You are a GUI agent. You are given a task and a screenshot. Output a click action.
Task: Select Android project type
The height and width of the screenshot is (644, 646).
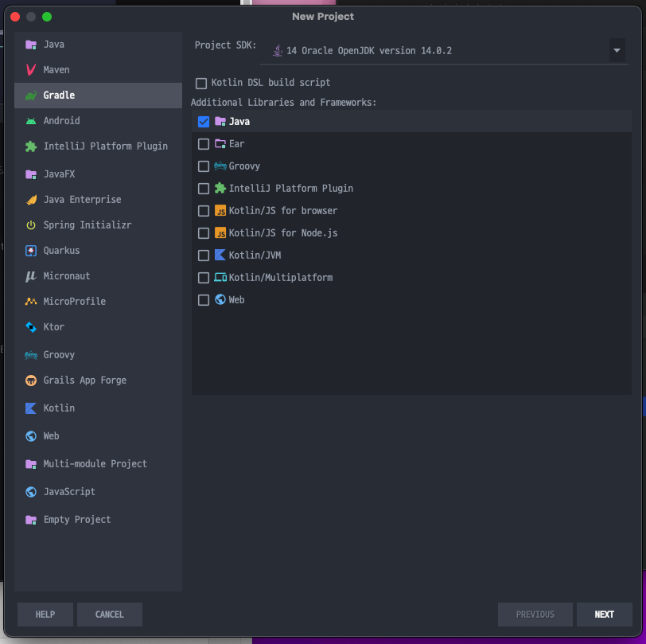coord(98,121)
